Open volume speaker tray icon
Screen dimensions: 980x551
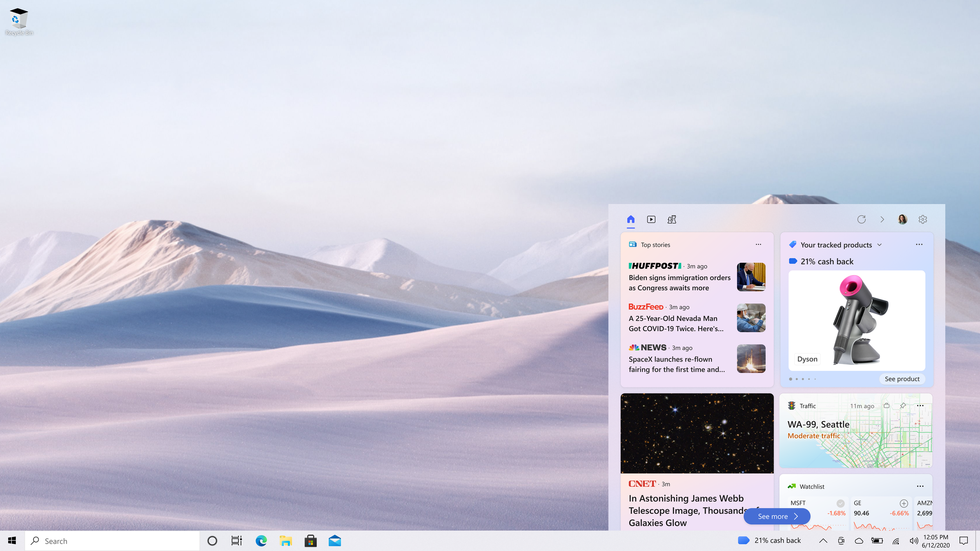tap(914, 541)
